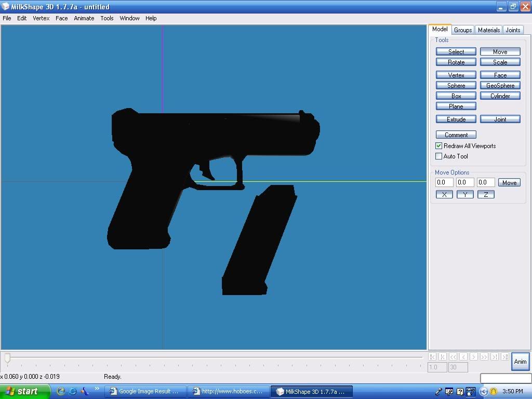Screen dimensions: 532x399
Task: Switch to the hoboes.c… taskbar window
Action: click(229, 392)
